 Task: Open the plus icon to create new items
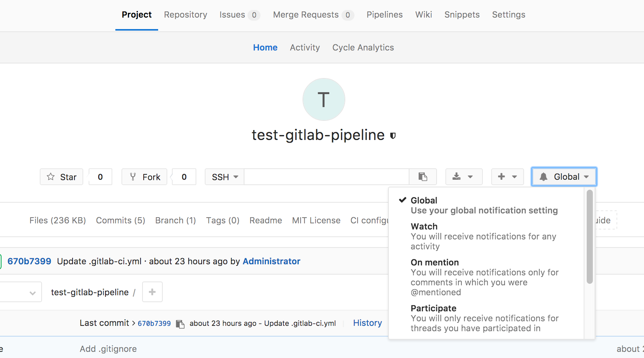coord(502,177)
